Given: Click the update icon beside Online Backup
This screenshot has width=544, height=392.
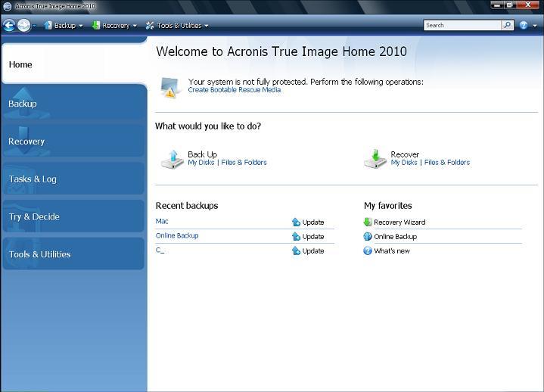Looking at the screenshot, I should 296,237.
